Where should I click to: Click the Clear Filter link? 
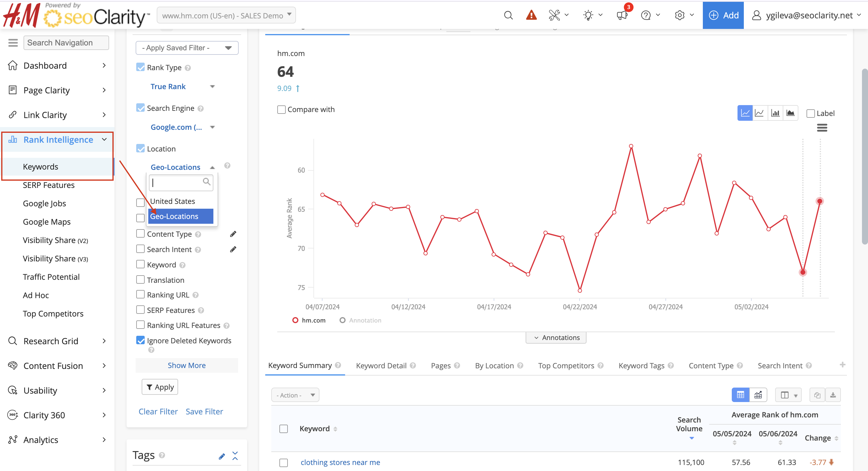[x=158, y=411]
